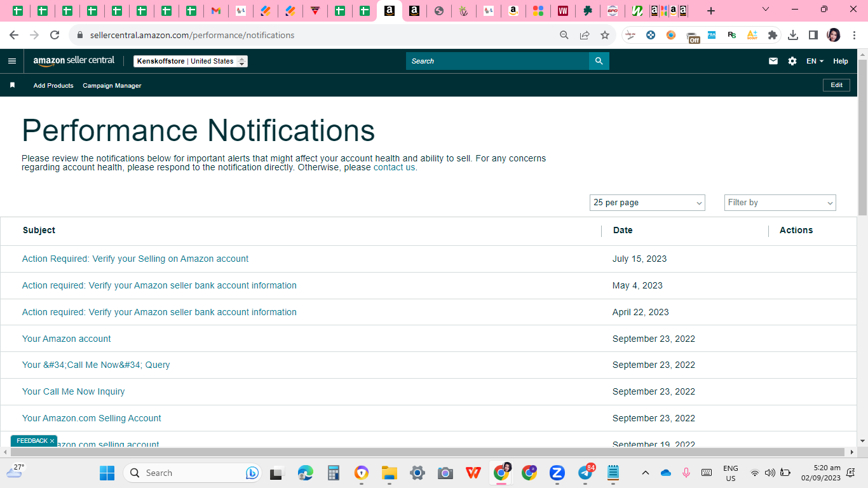
Task: Open the taskbar clock showing 5:20 am
Action: pyautogui.click(x=820, y=473)
